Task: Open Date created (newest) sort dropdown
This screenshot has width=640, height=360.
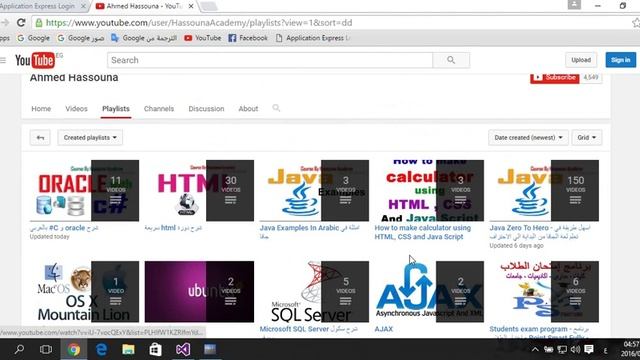Action: [528, 138]
